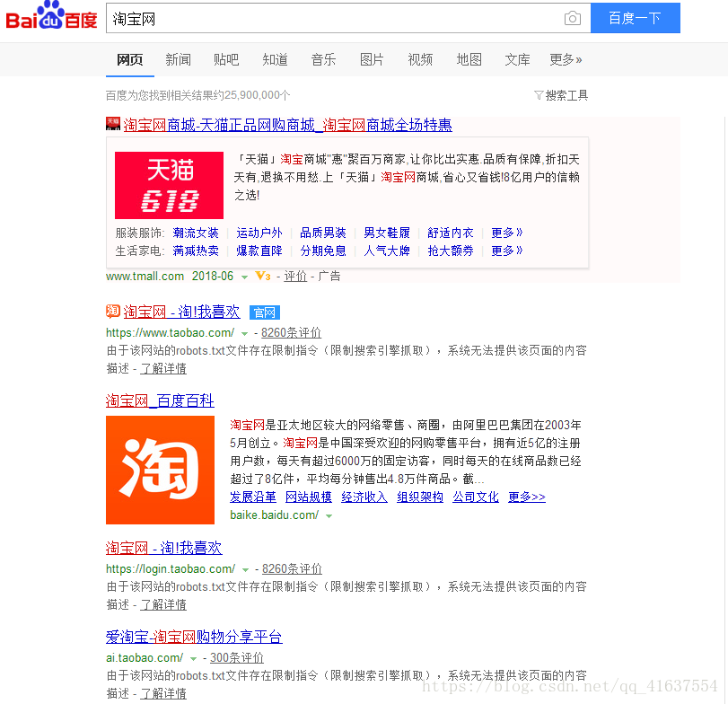Viewport: 728px width, 704px height.
Task: Click 更多》 in the 生活家电 row
Action: pyautogui.click(x=507, y=251)
